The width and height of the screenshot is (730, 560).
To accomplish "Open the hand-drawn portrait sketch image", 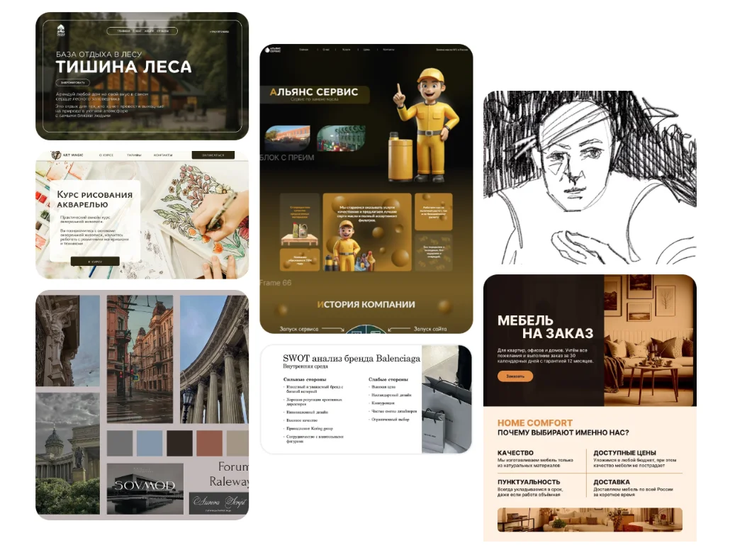I will coord(590,177).
